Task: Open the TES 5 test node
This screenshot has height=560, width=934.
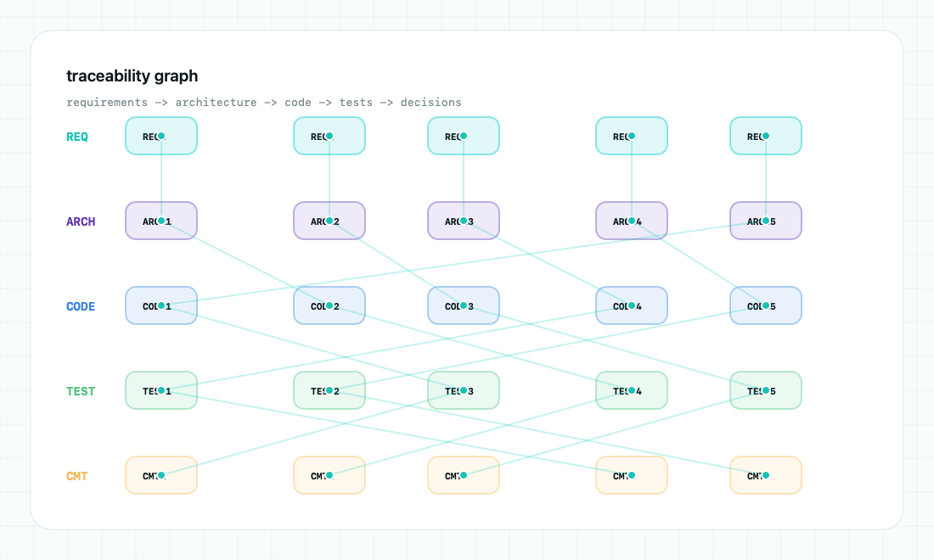Action: pyautogui.click(x=765, y=390)
